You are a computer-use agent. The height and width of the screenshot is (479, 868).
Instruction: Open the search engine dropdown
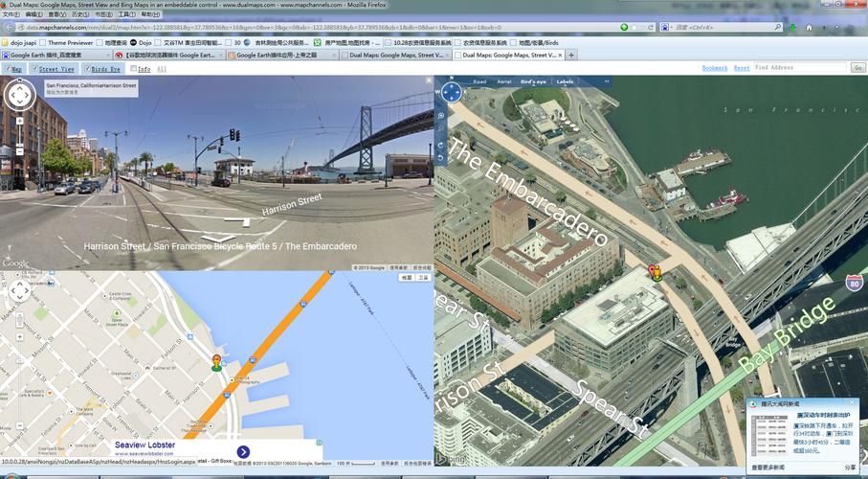[x=665, y=27]
